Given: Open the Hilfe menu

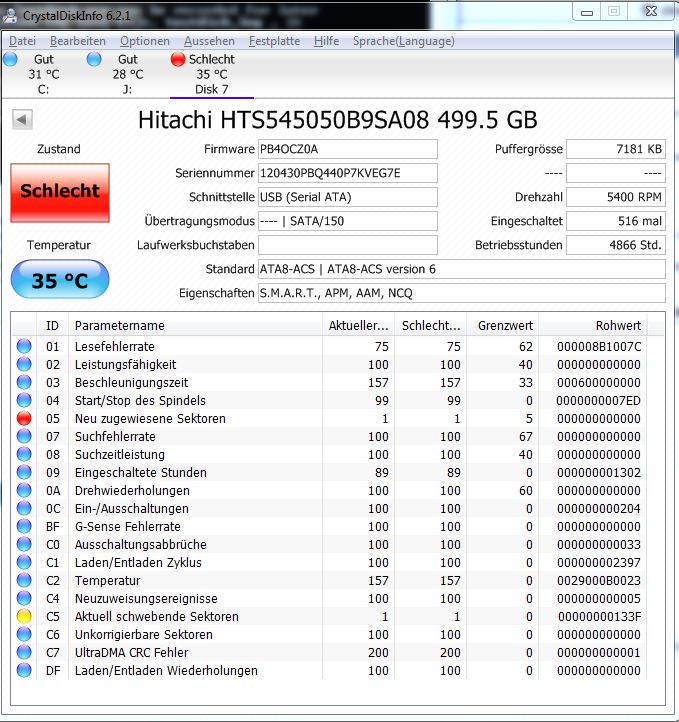Looking at the screenshot, I should [x=326, y=41].
